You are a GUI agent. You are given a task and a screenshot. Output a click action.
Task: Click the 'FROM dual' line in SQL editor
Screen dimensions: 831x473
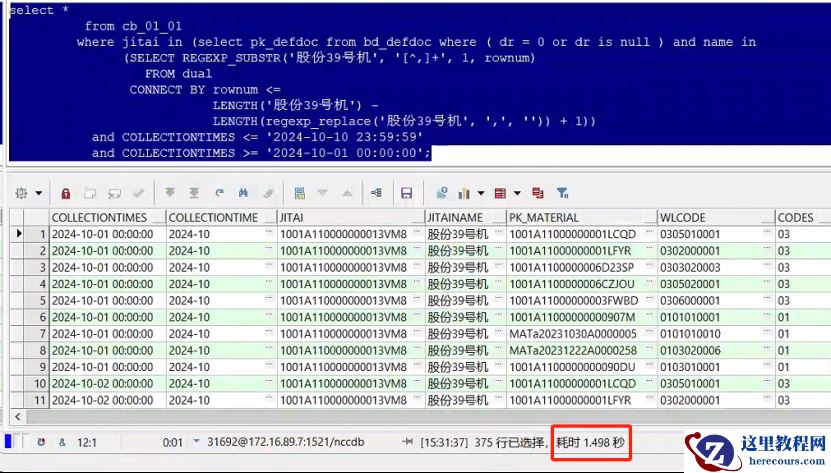point(179,74)
